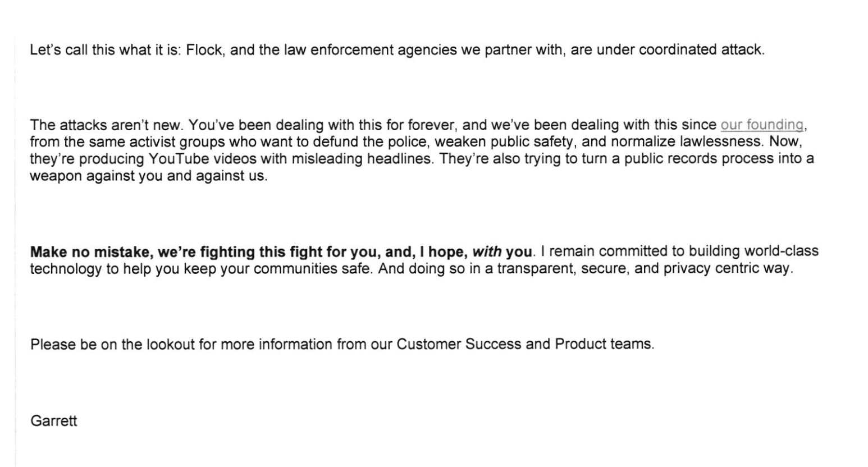Click the "Garrett" signature text
This screenshot has width=868, height=467.
(x=53, y=421)
